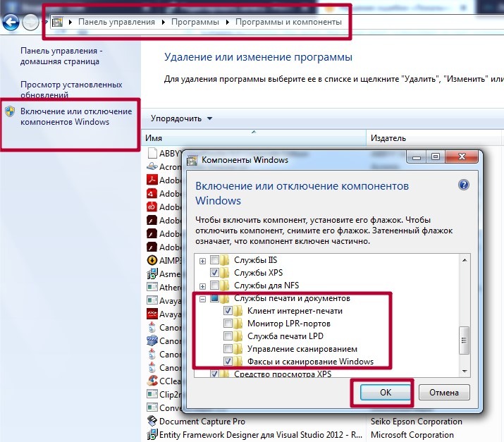504x442 pixels.
Task: Click the Компоненты Windows dialog title icon
Action: [x=192, y=160]
